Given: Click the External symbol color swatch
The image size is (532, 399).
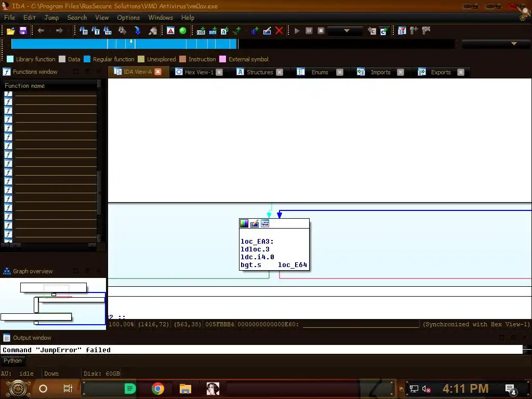Looking at the screenshot, I should point(222,59).
